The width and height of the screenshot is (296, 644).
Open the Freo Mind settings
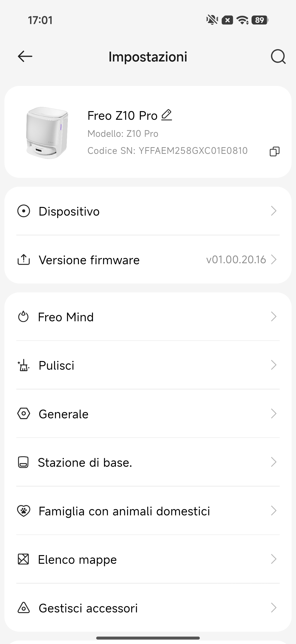[66, 317]
